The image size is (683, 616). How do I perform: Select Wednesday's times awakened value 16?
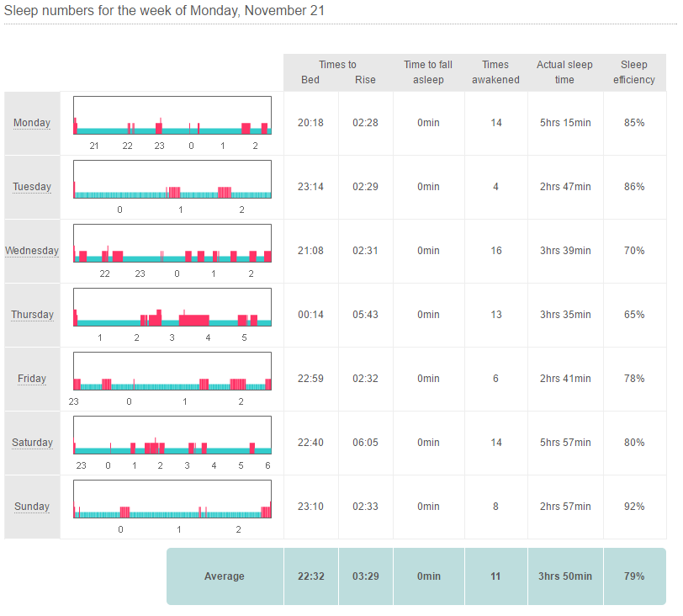496,251
